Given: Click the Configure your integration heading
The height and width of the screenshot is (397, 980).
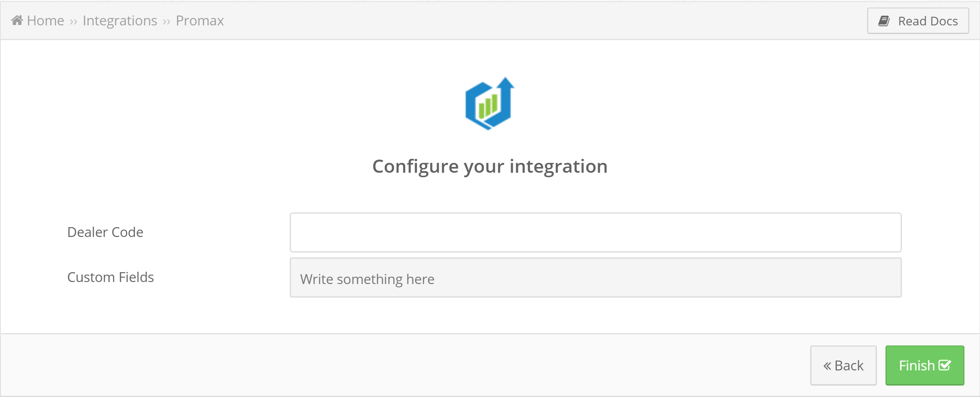Looking at the screenshot, I should 490,167.
